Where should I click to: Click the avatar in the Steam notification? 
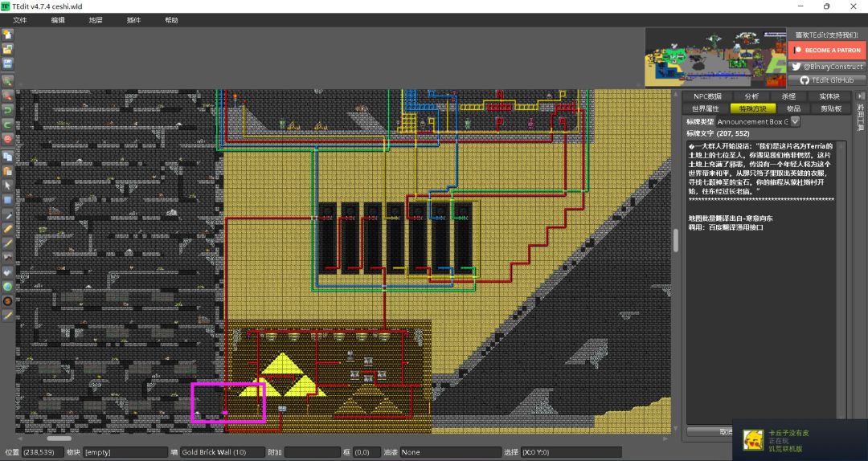click(x=753, y=441)
